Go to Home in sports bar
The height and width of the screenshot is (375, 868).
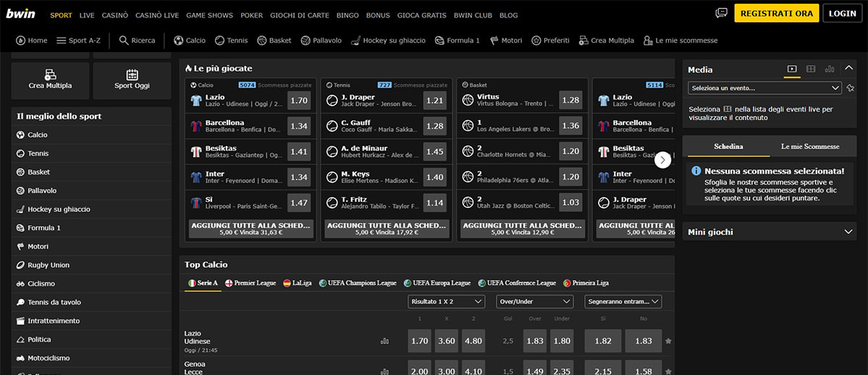click(32, 41)
